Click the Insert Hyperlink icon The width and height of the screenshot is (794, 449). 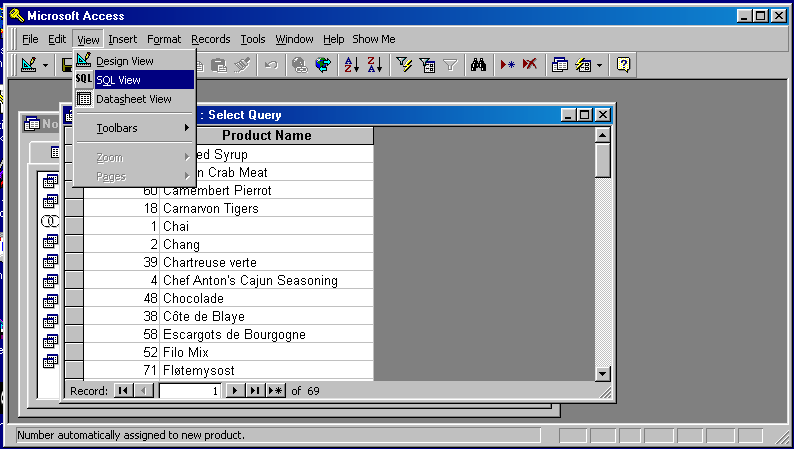pyautogui.click(x=300, y=65)
